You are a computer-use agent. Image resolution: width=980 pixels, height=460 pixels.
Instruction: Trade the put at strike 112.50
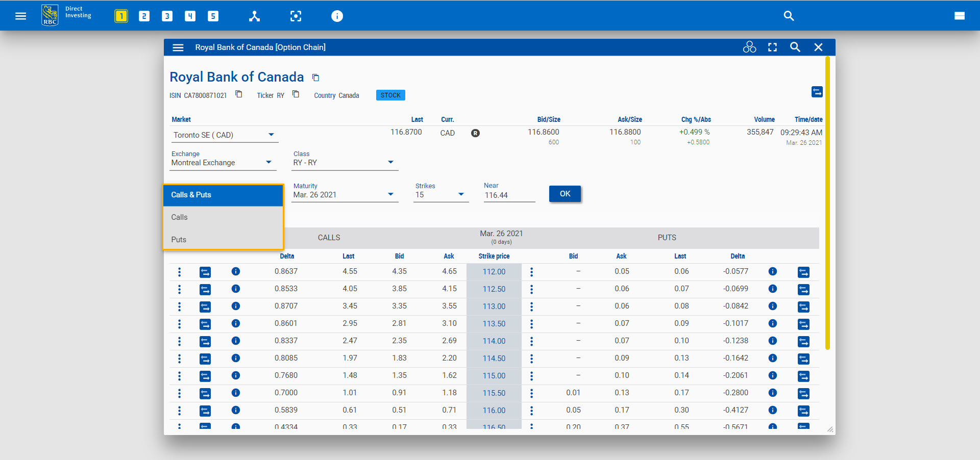(x=803, y=289)
